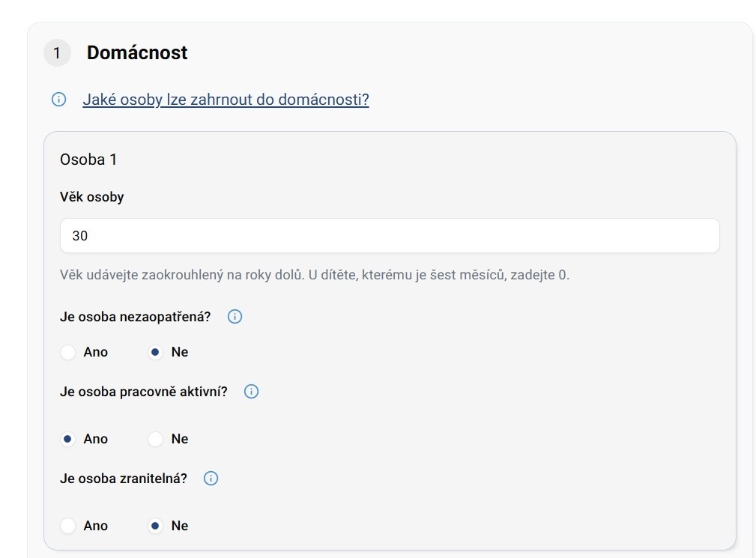Focus the "Věk osoby" age input field

point(390,236)
